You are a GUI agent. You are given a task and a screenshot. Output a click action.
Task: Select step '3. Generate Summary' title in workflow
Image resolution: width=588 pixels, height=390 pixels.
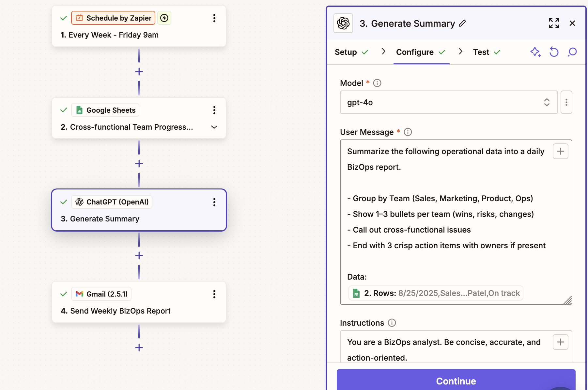[x=100, y=219]
